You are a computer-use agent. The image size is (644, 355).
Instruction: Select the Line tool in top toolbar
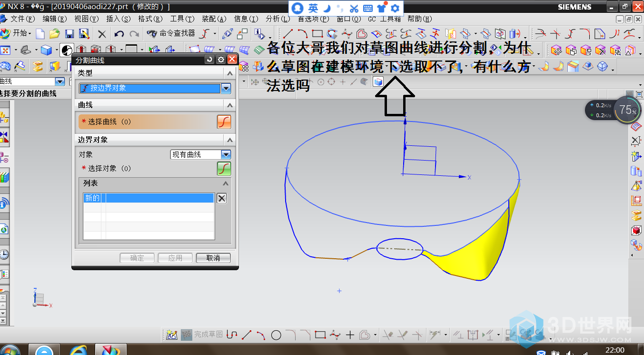[288, 34]
